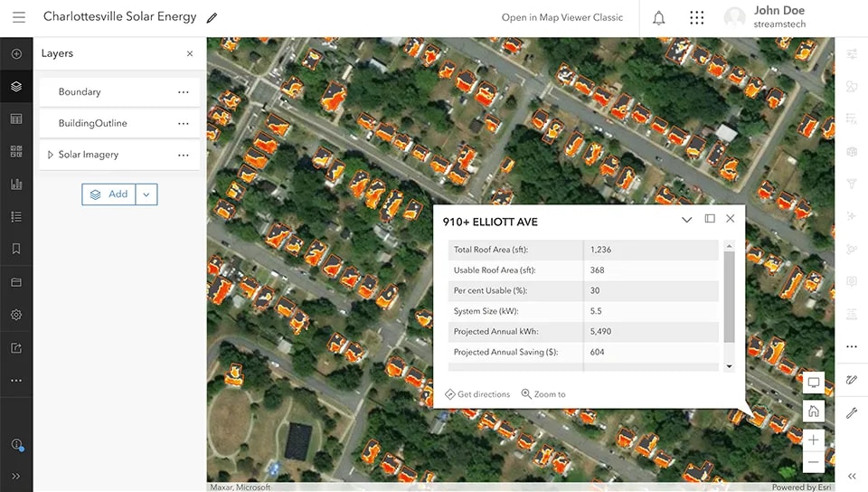Image resolution: width=868 pixels, height=492 pixels.
Task: Click the popup's vertical scrollbar thumb
Action: [729, 298]
